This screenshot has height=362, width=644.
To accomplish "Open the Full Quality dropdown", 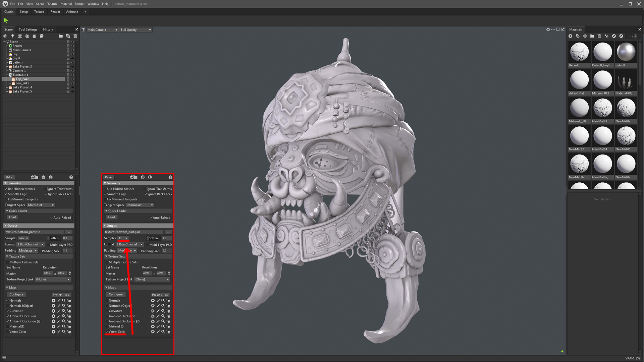I will point(136,30).
